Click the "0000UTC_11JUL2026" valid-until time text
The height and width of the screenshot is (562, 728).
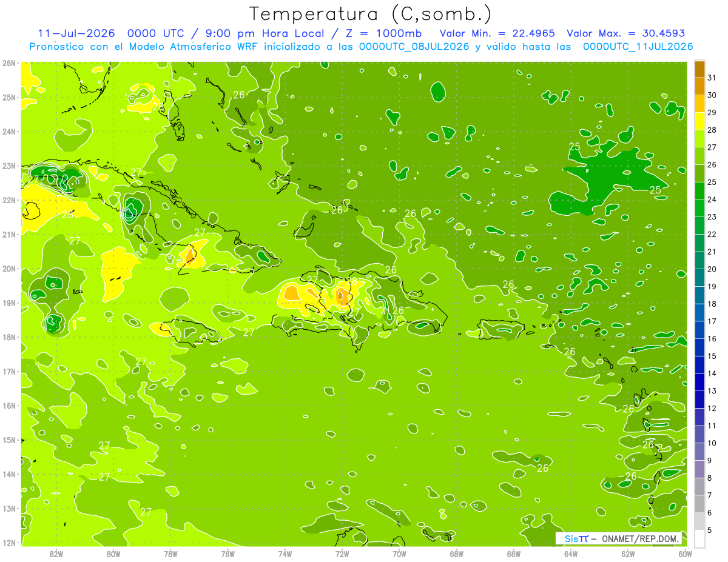click(638, 47)
